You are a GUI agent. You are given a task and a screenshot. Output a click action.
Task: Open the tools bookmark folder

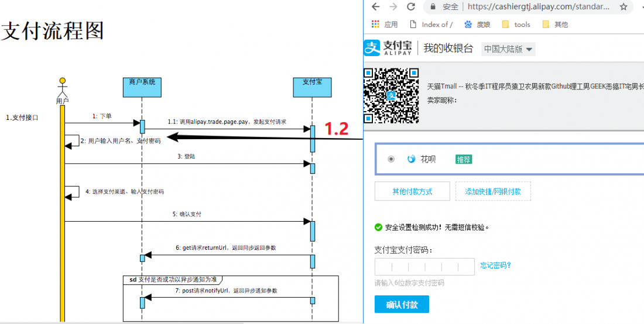(x=516, y=25)
